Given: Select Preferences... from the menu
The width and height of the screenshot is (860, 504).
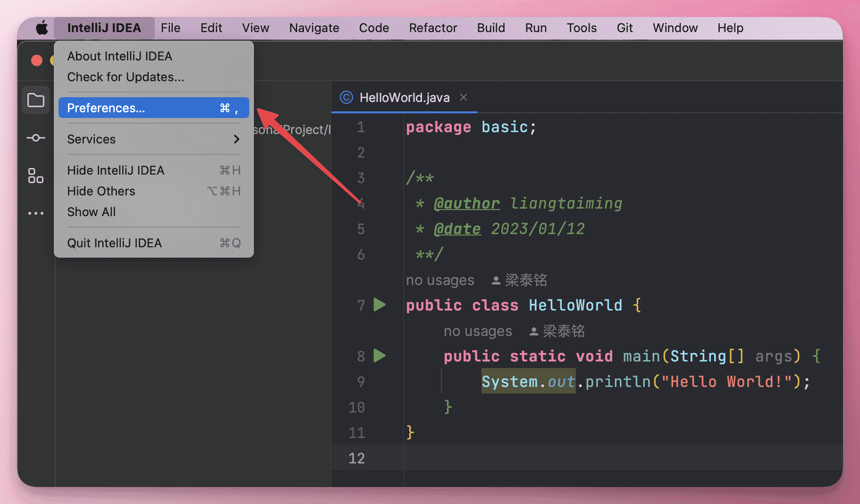Looking at the screenshot, I should (153, 108).
